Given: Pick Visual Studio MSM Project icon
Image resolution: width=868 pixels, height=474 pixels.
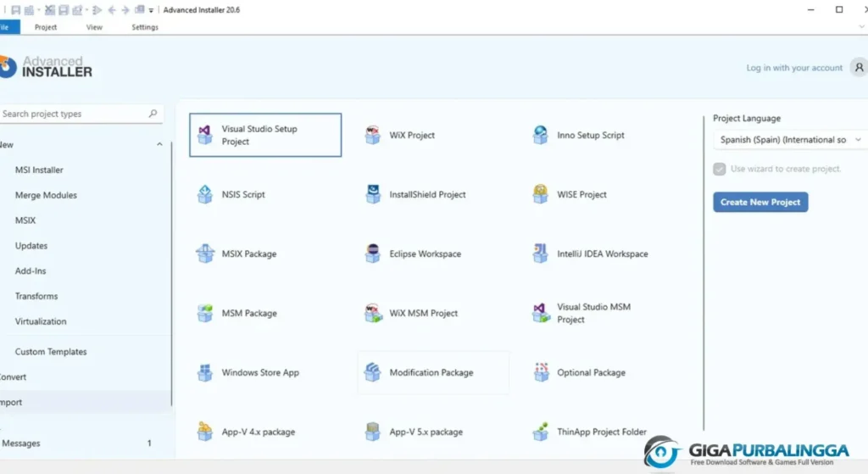Looking at the screenshot, I should point(541,313).
